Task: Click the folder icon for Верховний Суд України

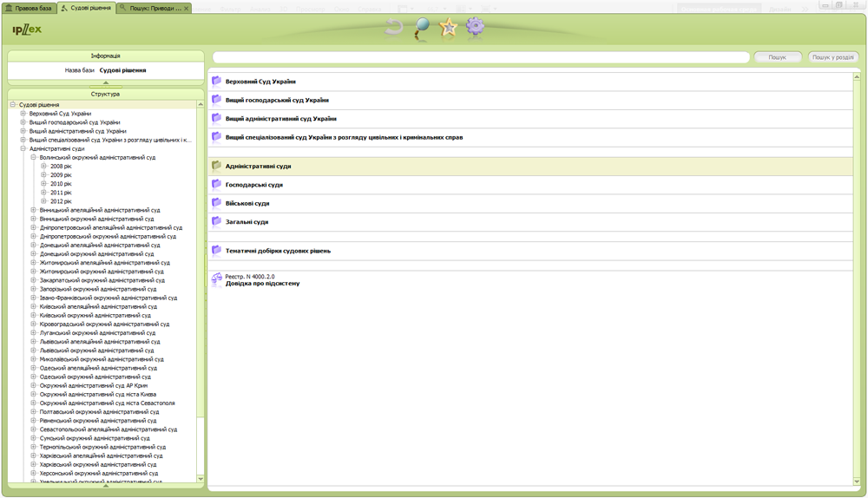Action: click(216, 81)
